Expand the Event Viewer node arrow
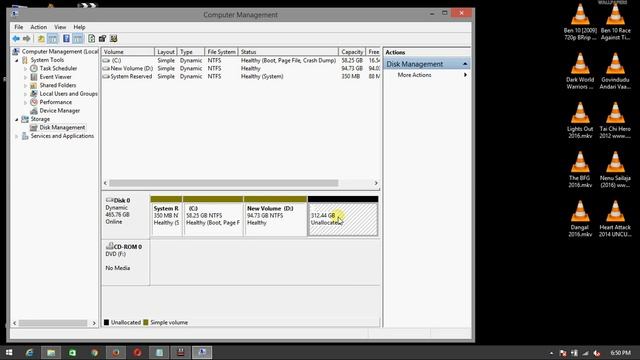This screenshot has width=640, height=360. click(25, 77)
